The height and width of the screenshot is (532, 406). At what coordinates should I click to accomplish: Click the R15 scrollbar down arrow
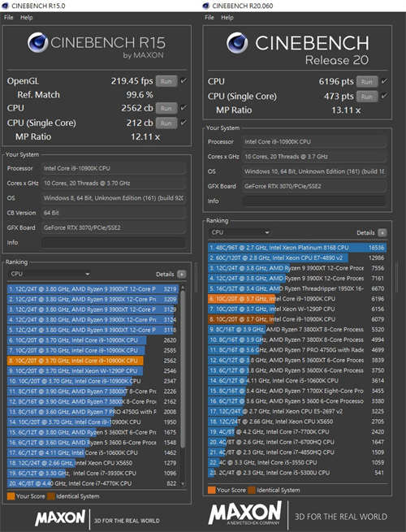(184, 483)
